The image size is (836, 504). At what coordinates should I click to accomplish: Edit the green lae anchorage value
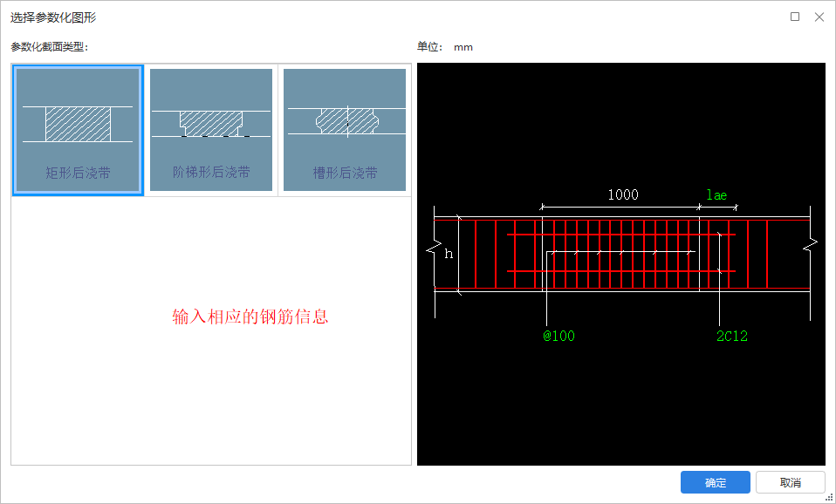(716, 195)
